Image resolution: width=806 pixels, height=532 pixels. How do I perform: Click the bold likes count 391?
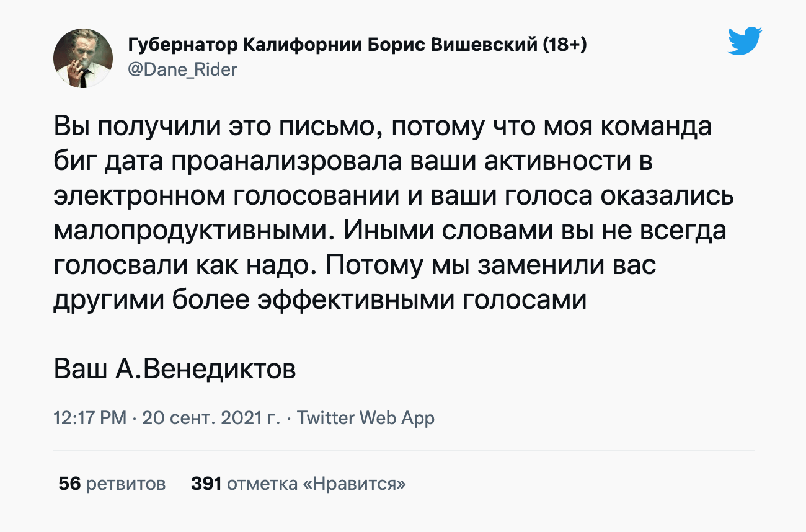coord(206,484)
